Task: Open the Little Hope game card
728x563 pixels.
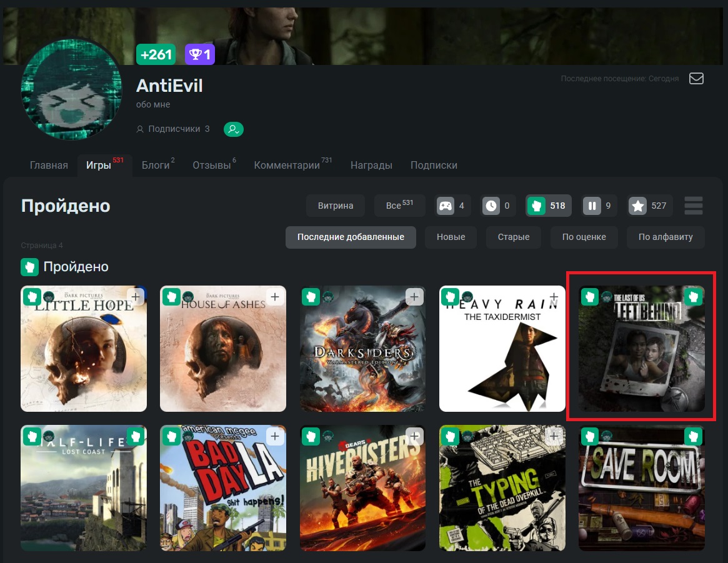Action: (x=84, y=349)
